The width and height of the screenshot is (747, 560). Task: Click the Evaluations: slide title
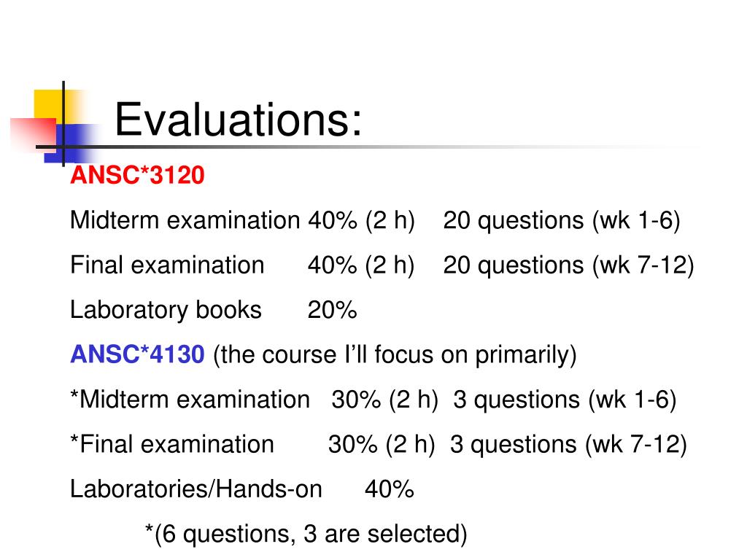pos(239,120)
